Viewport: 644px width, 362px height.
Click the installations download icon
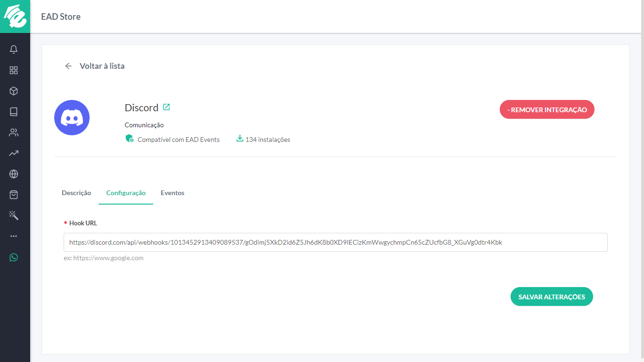coord(239,139)
